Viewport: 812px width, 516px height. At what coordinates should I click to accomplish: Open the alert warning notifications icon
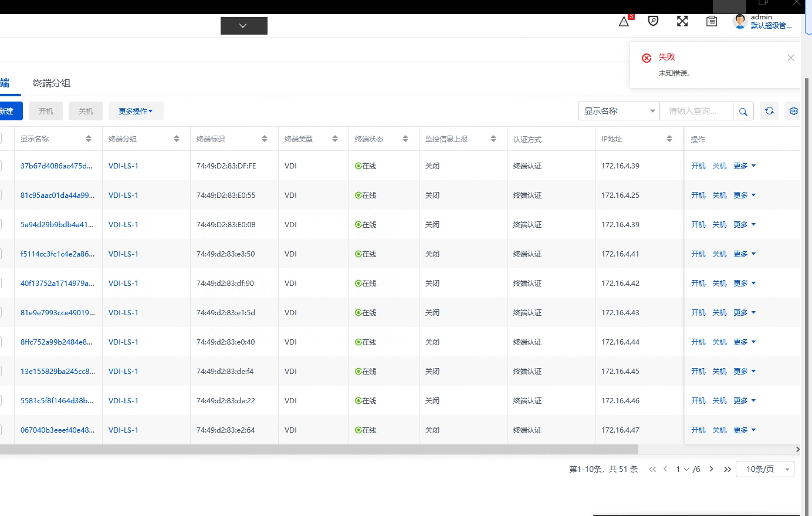pos(624,22)
